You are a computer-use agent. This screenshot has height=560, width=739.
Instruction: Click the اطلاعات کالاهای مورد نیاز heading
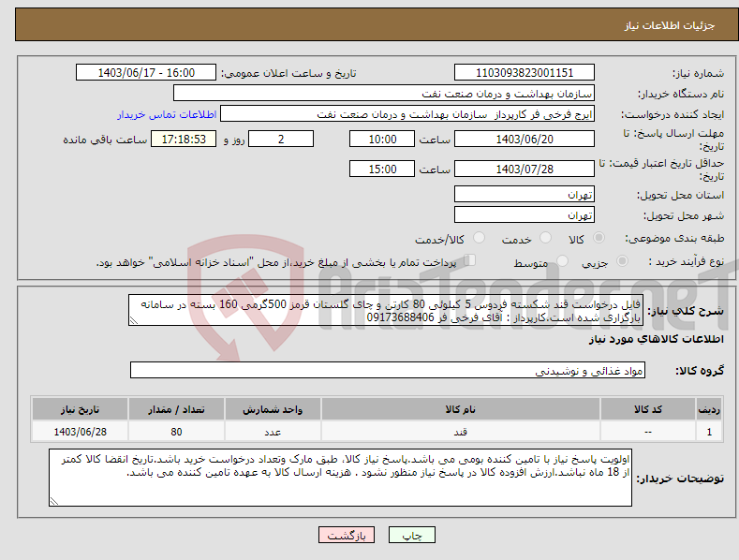tap(656, 339)
